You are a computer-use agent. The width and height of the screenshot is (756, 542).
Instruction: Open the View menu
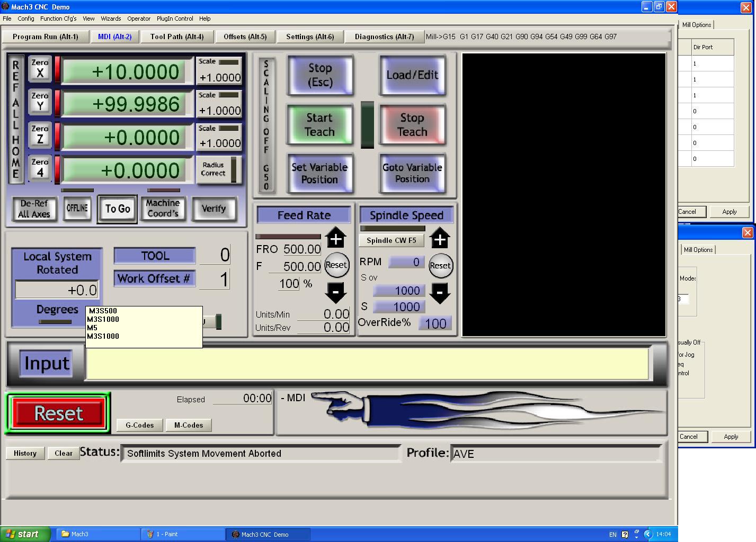(88, 19)
